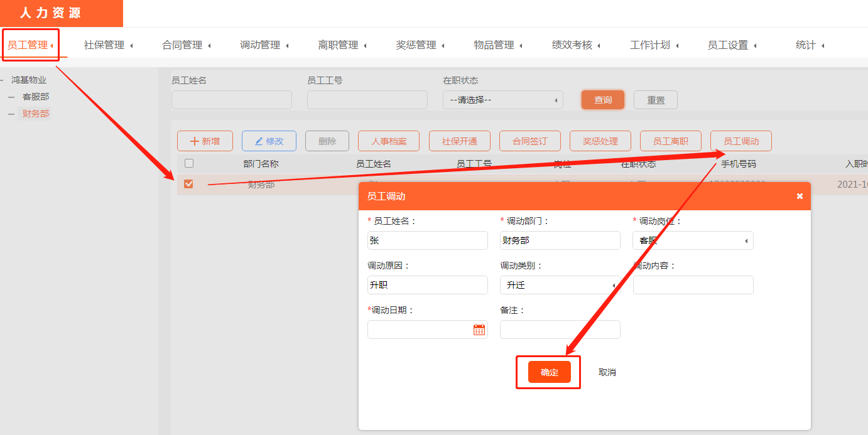Click the 人事档案 toolbar button

(x=389, y=141)
